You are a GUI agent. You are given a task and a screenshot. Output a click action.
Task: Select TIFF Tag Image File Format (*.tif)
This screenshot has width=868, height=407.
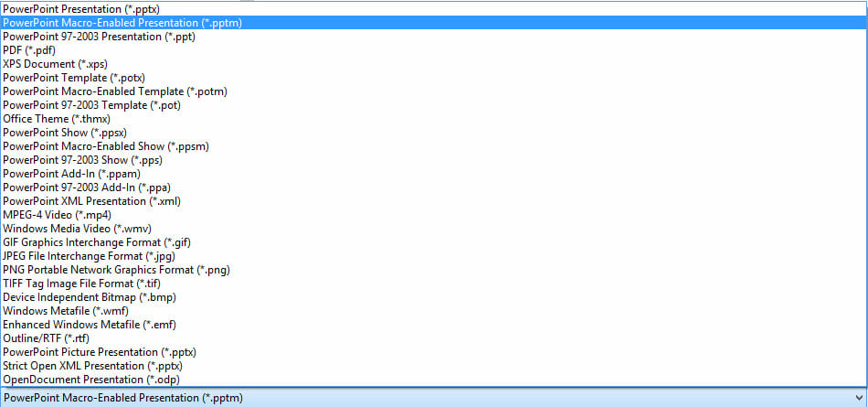[x=433, y=284]
